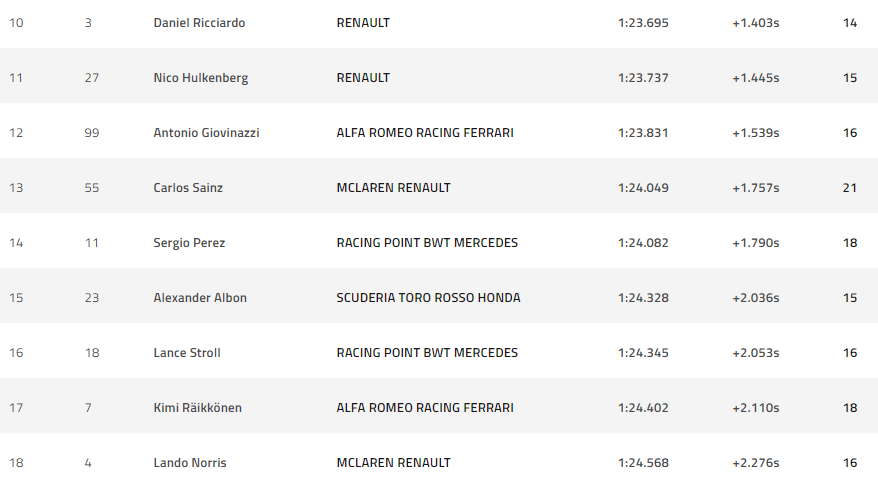Click laps count 21 in Sainz's row
The width and height of the screenshot is (878, 486).
(850, 187)
